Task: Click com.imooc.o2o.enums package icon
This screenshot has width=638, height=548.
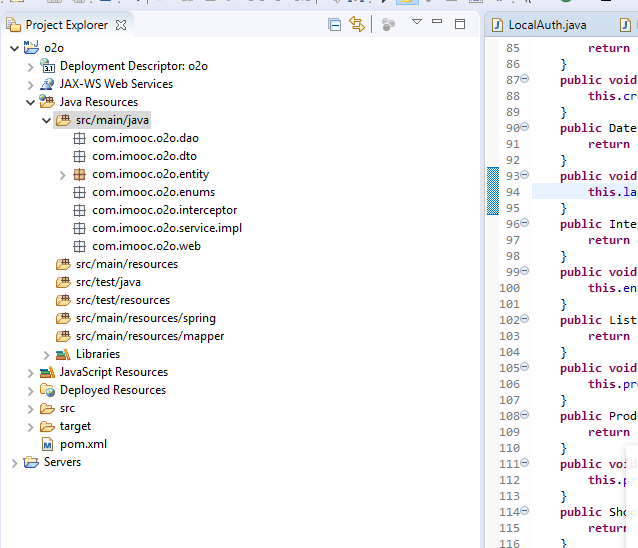Action: [79, 192]
